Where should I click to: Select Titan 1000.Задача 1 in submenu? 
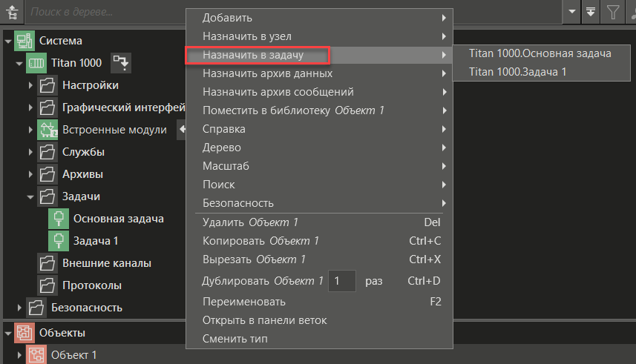click(542, 72)
